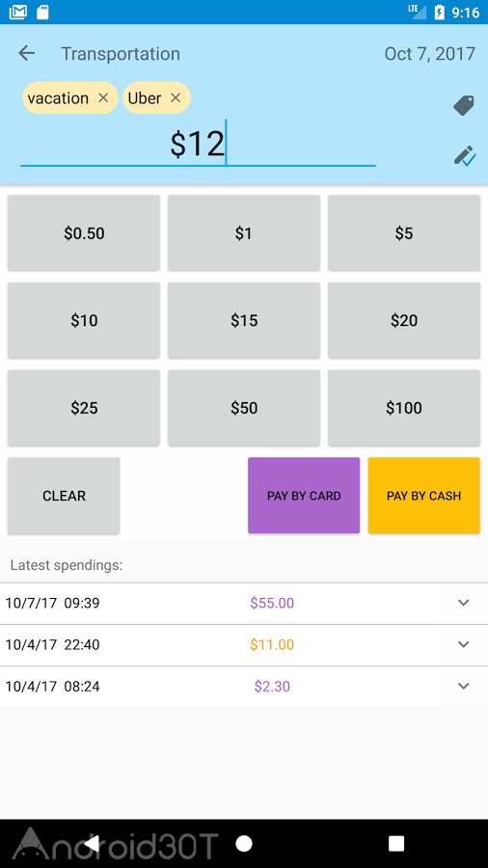Tap the recent apps square button
488x868 pixels.
pos(396,844)
